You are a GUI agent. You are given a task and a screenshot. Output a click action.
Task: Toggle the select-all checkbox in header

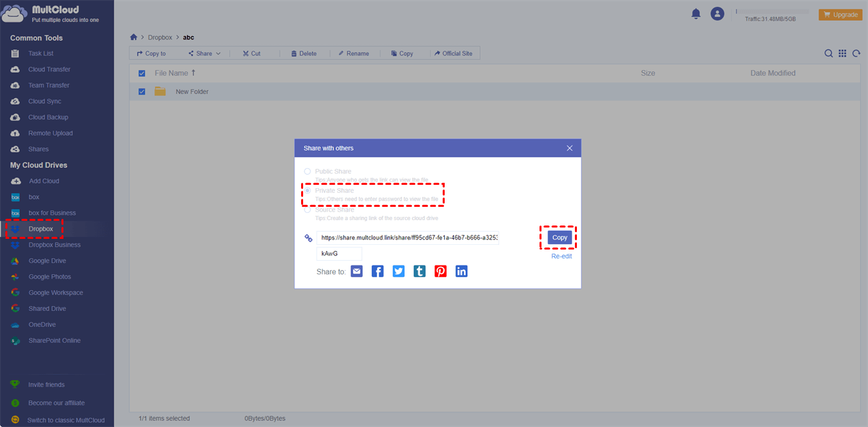coord(142,73)
